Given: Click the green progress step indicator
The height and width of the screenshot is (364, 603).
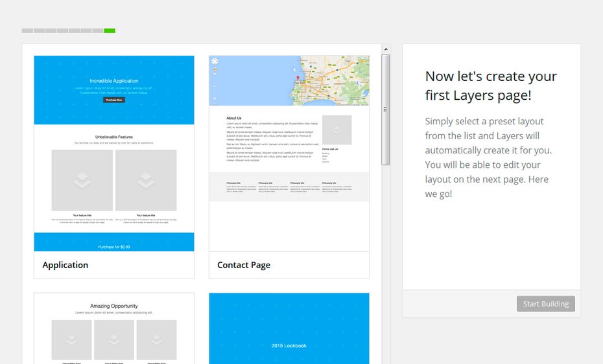Looking at the screenshot, I should click(110, 30).
